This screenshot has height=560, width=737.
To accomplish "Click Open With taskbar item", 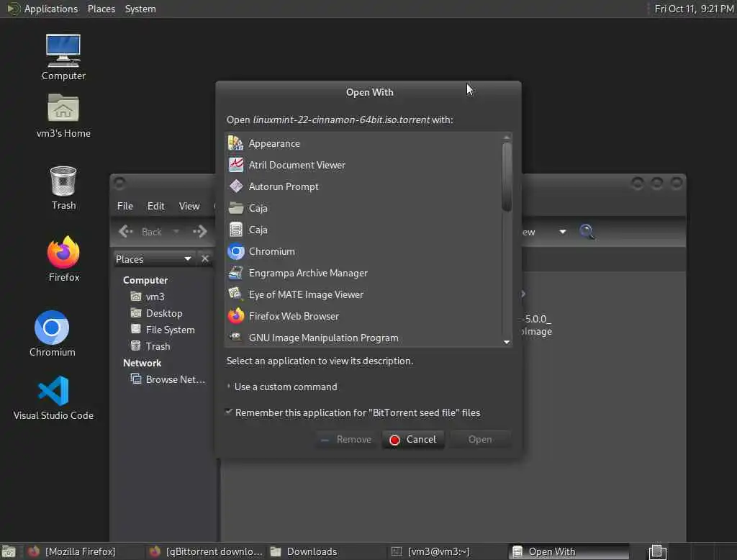I will [x=569, y=551].
